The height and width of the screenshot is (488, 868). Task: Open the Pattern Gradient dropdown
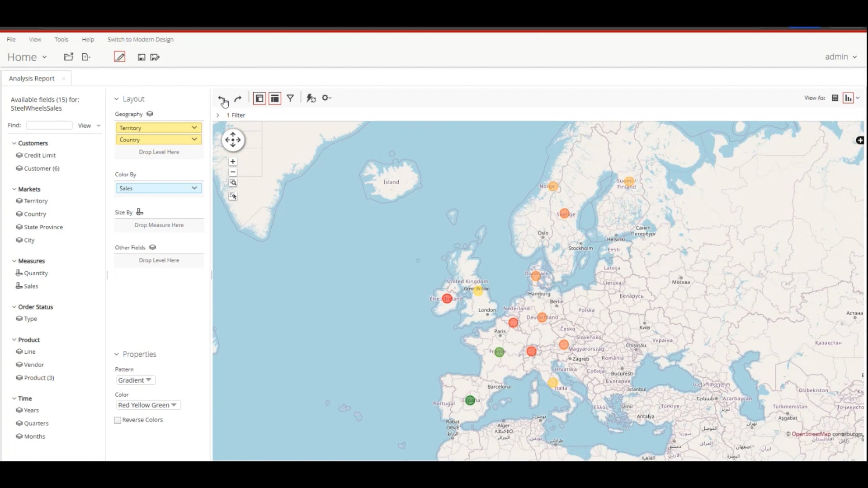[136, 380]
